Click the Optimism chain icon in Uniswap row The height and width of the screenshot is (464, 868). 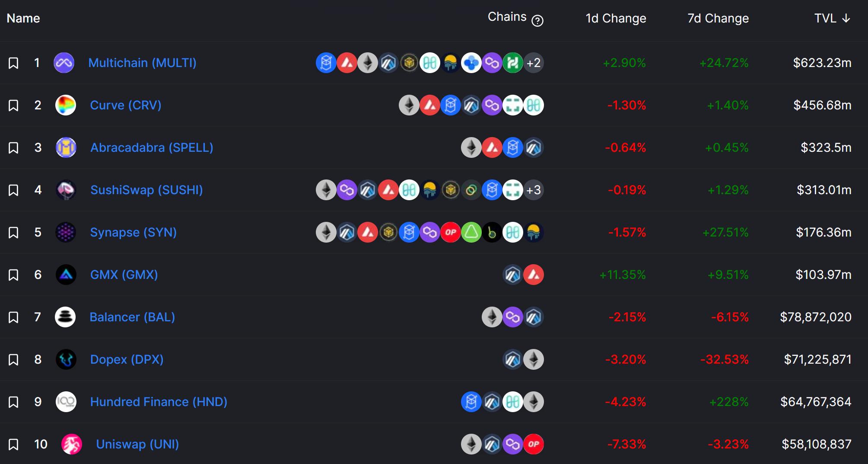534,444
